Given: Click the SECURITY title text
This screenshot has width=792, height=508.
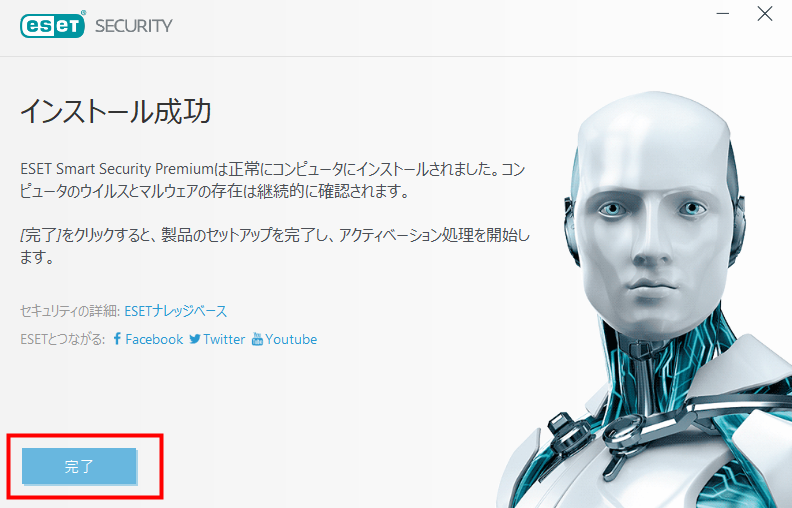Looking at the screenshot, I should (x=134, y=26).
